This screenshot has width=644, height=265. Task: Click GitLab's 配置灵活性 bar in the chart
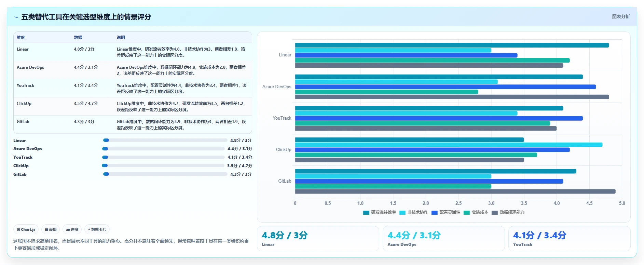click(429, 182)
